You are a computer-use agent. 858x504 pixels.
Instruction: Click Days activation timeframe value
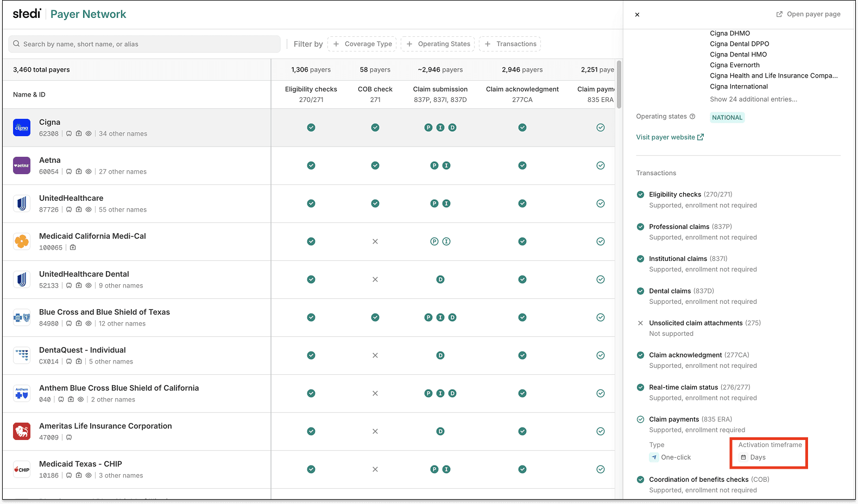(753, 457)
